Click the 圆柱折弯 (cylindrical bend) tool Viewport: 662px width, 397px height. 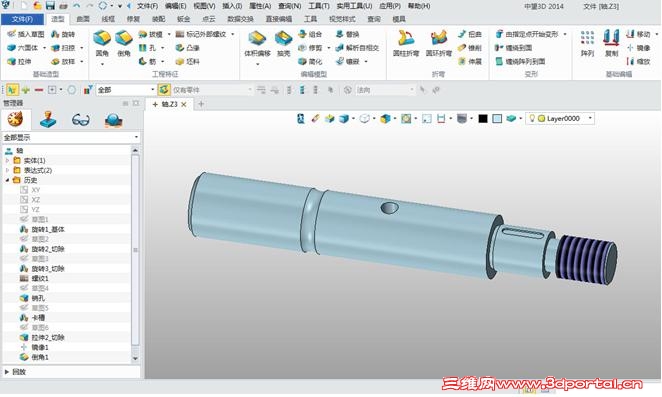pos(406,44)
